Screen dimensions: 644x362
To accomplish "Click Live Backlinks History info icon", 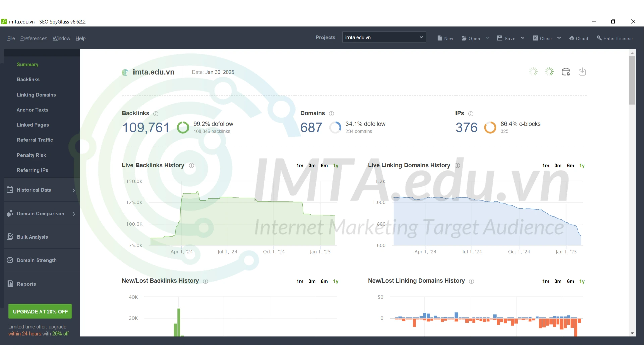I will (x=191, y=166).
